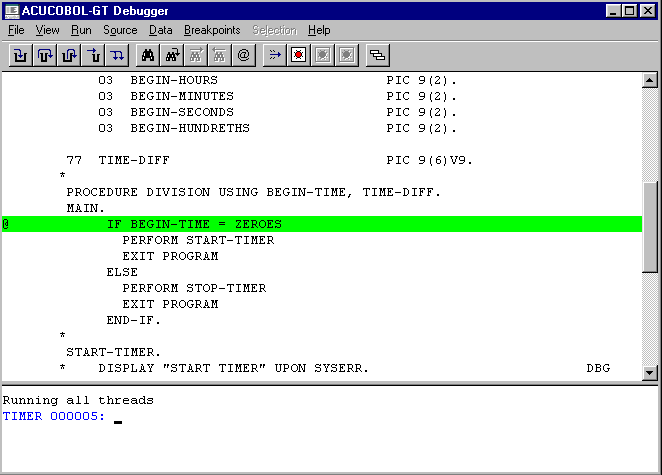Open the Data menu
Image resolution: width=662 pixels, height=475 pixels.
click(160, 31)
